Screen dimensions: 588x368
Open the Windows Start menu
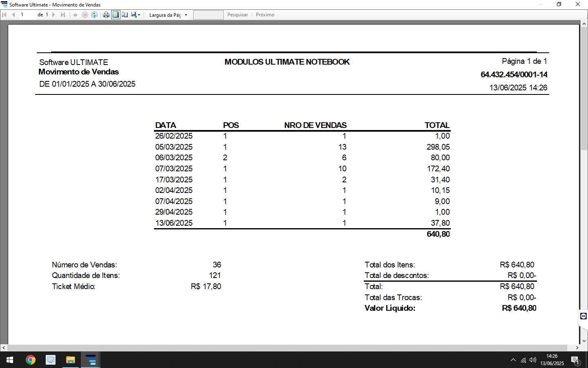click(10, 360)
